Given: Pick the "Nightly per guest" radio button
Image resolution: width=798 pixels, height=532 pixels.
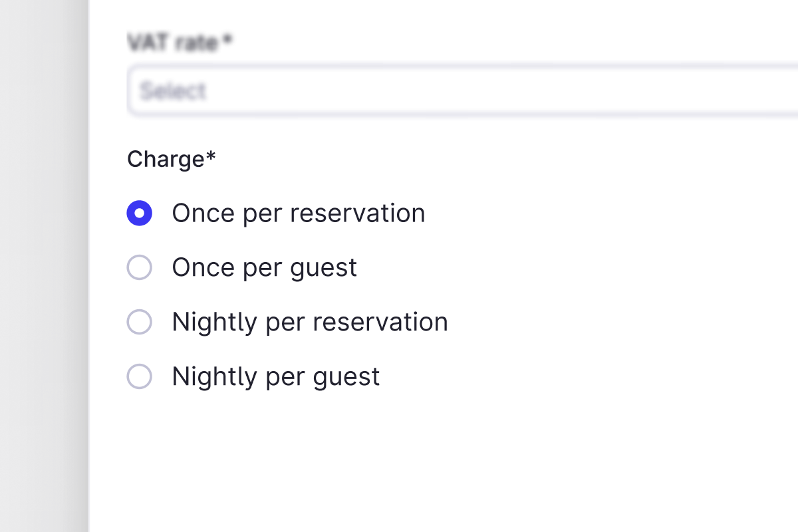Looking at the screenshot, I should 140,377.
